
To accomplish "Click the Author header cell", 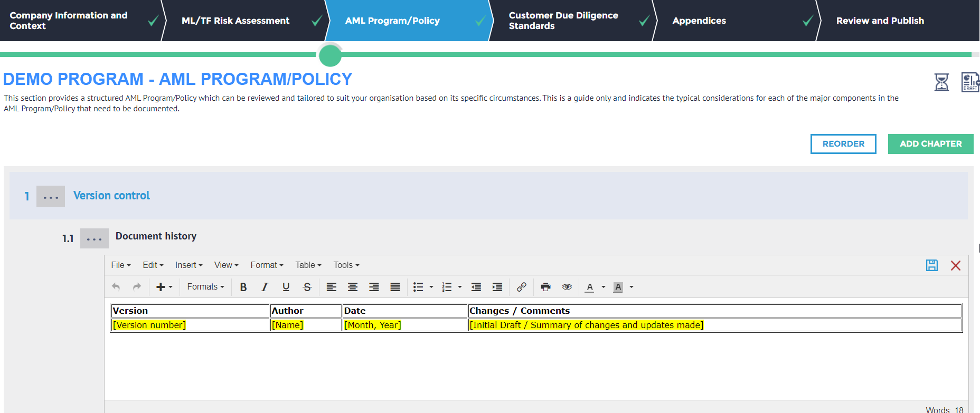I will click(x=306, y=311).
